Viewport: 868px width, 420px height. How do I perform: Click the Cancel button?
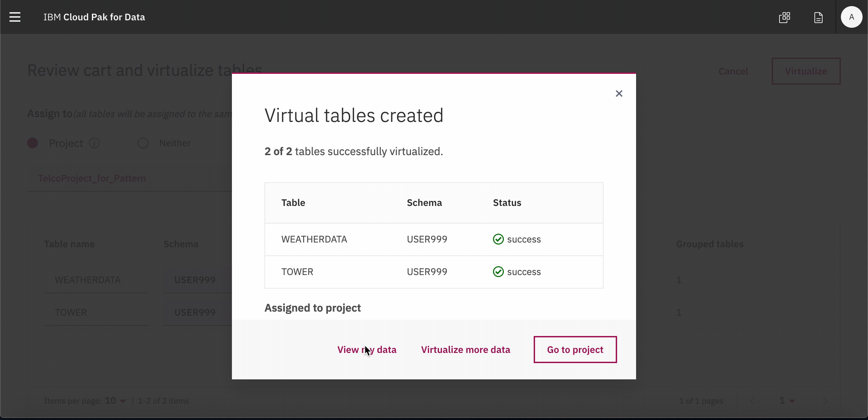[733, 71]
